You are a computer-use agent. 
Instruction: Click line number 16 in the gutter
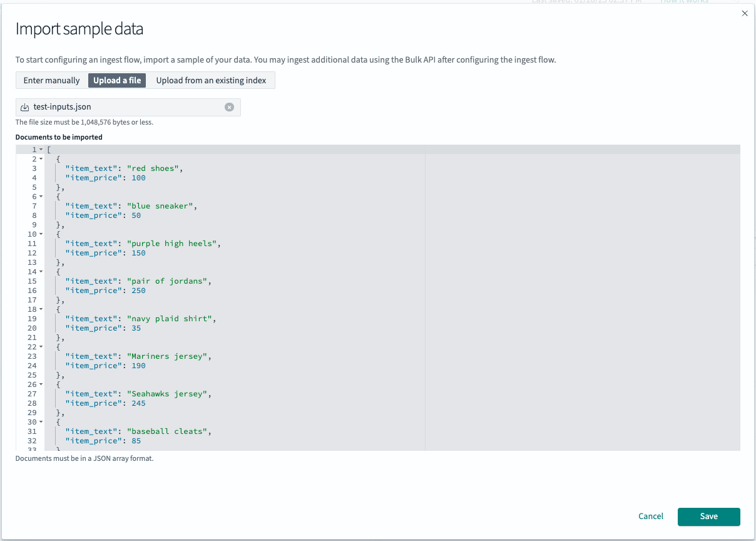pyautogui.click(x=32, y=291)
